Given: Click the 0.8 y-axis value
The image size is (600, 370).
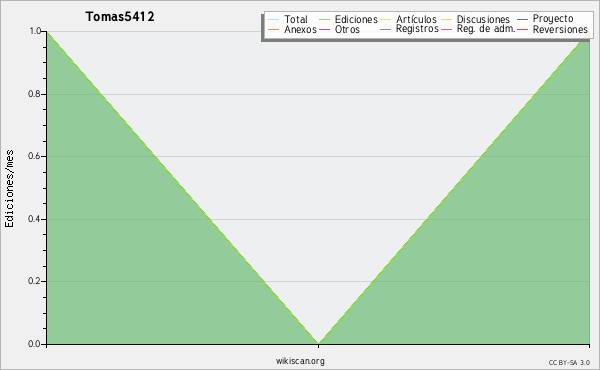Looking at the screenshot, I should [x=34, y=94].
